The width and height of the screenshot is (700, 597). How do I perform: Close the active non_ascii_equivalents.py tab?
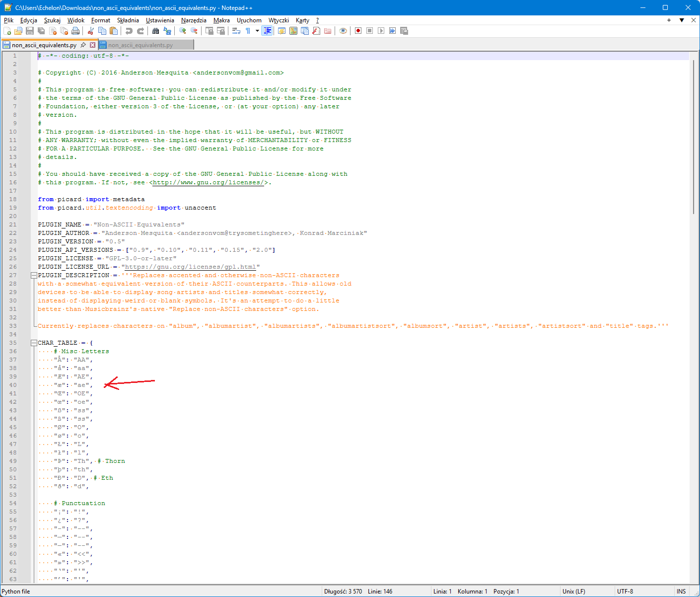(92, 45)
